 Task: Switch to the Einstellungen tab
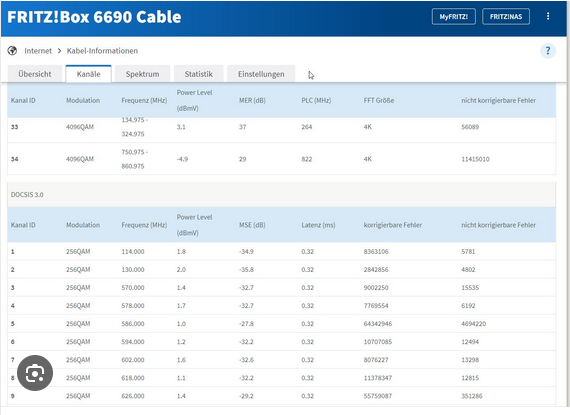(x=261, y=74)
